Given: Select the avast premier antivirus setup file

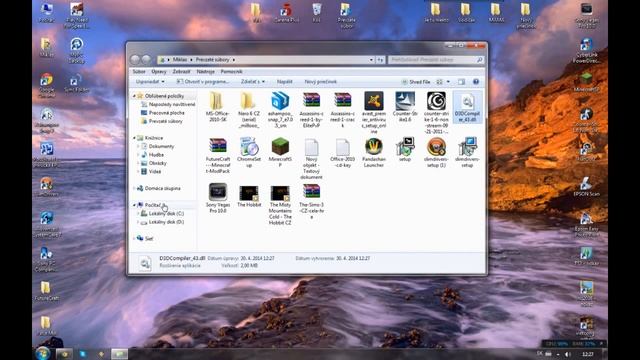Looking at the screenshot, I should [373, 112].
